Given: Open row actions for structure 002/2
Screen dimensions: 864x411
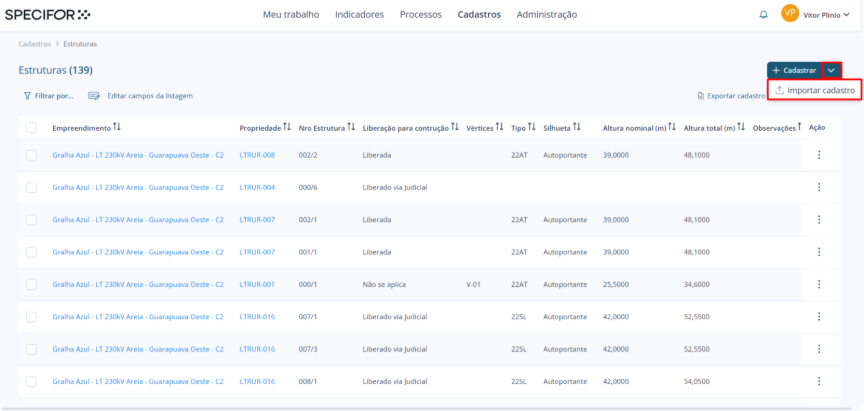Looking at the screenshot, I should 819,155.
